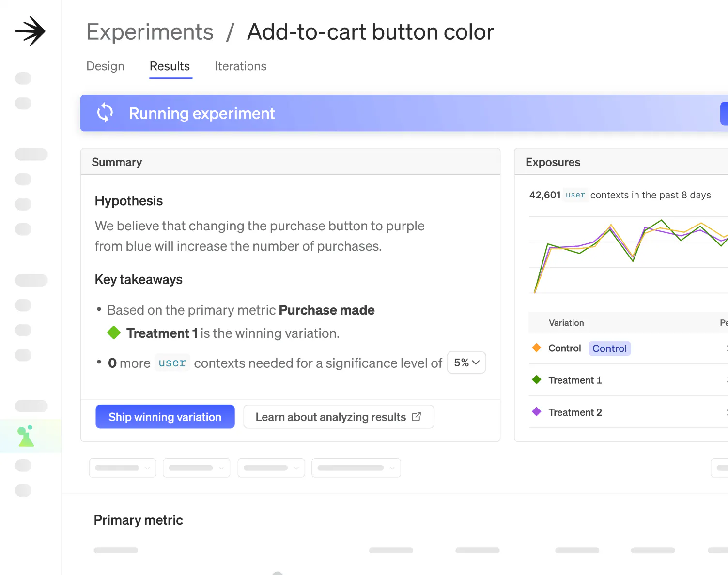Click the Control badge label
The height and width of the screenshot is (575, 728).
[x=609, y=348]
